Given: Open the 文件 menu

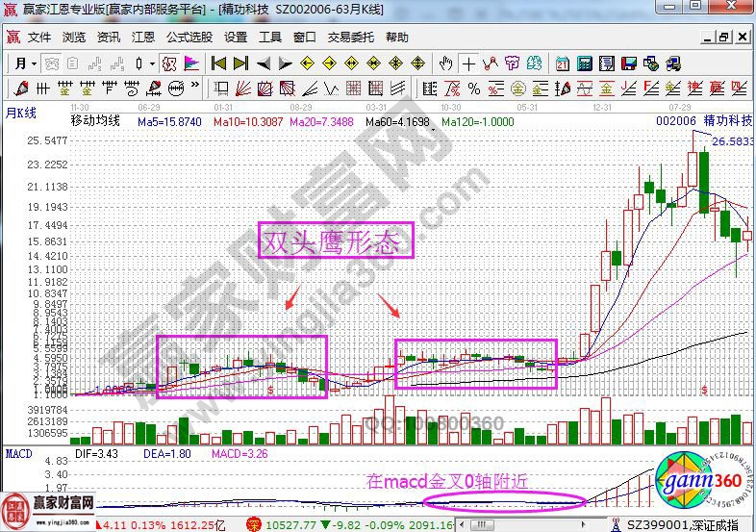Looking at the screenshot, I should [x=39, y=38].
